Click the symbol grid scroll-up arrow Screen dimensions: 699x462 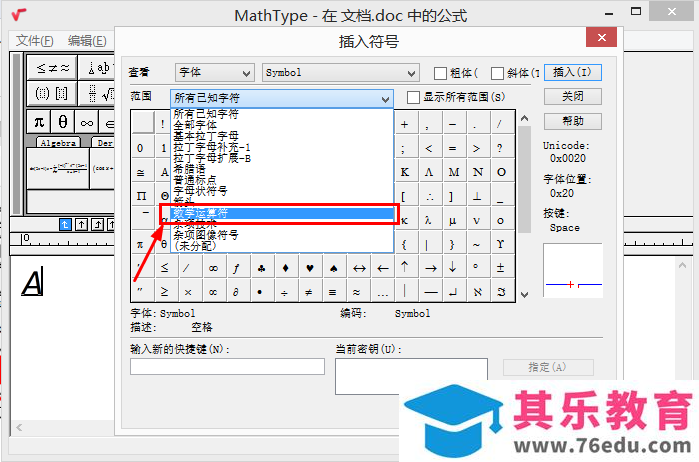(x=525, y=119)
